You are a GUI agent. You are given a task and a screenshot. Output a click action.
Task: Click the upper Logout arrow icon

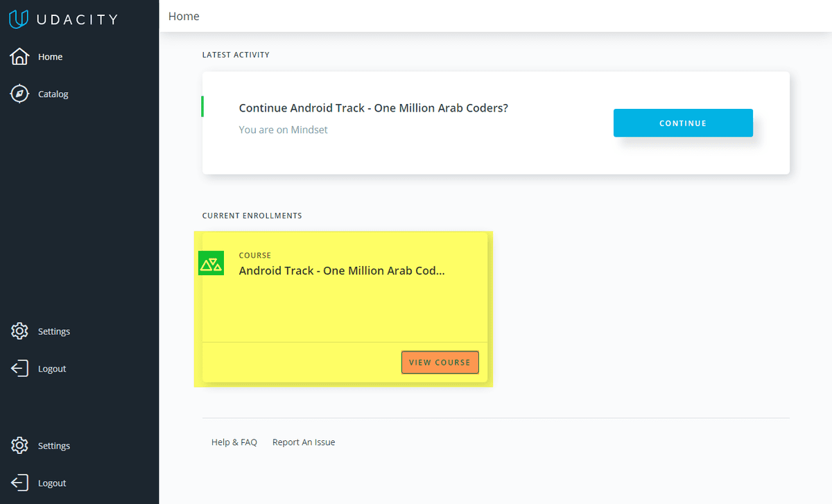pos(19,369)
